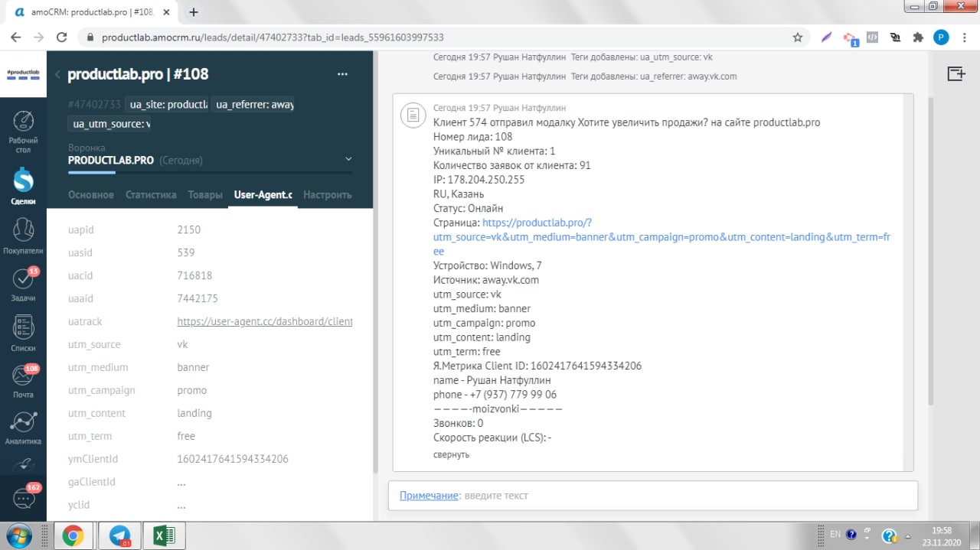Open Задачи with 13 badge

[23, 284]
